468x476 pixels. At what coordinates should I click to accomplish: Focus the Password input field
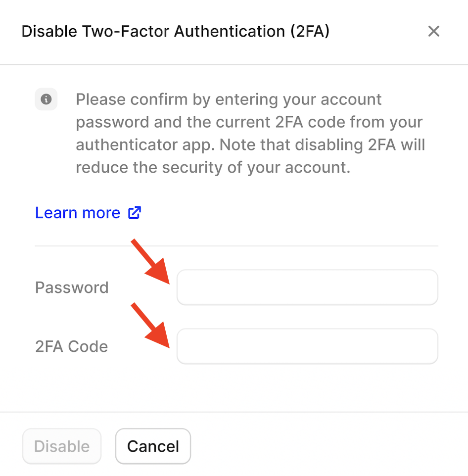click(x=307, y=287)
